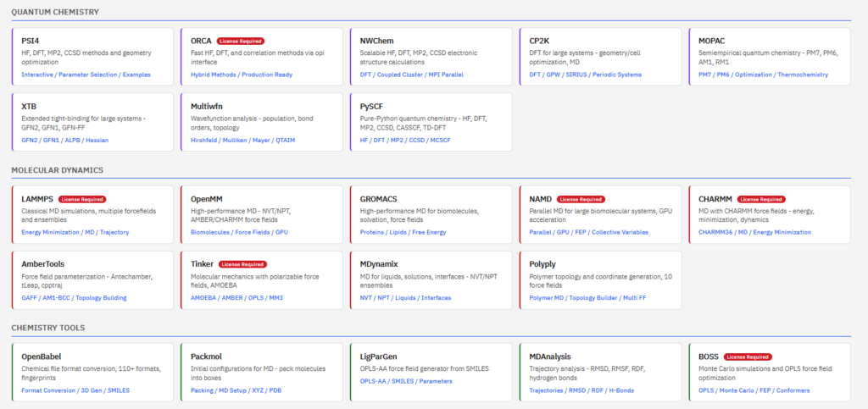Viewport: 868px width, 409px height.
Task: Click the BOSS License Required badge
Action: [x=747, y=356]
